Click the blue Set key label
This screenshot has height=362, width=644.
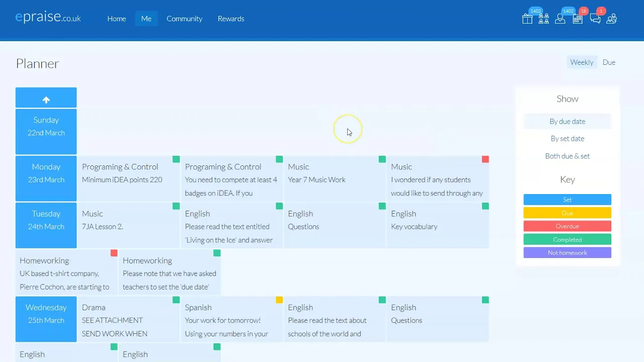click(x=568, y=200)
